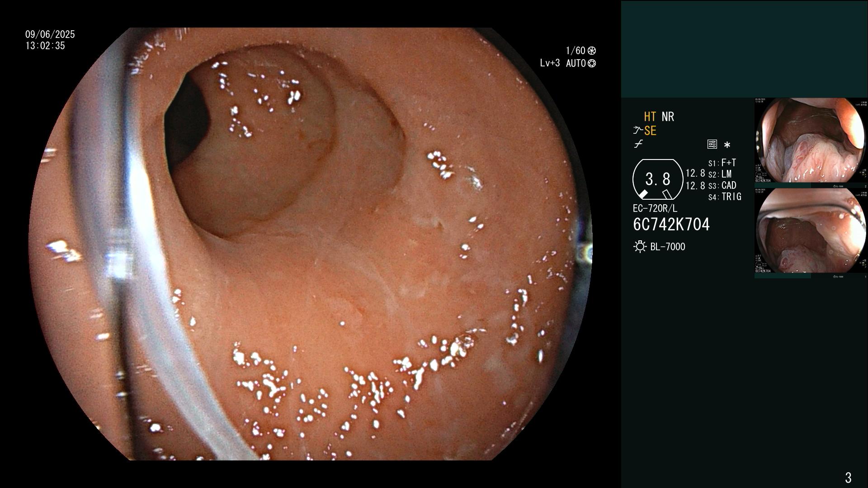Click the AUTO exposure mode text
Image resolution: width=868 pixels, height=488 pixels.
576,63
